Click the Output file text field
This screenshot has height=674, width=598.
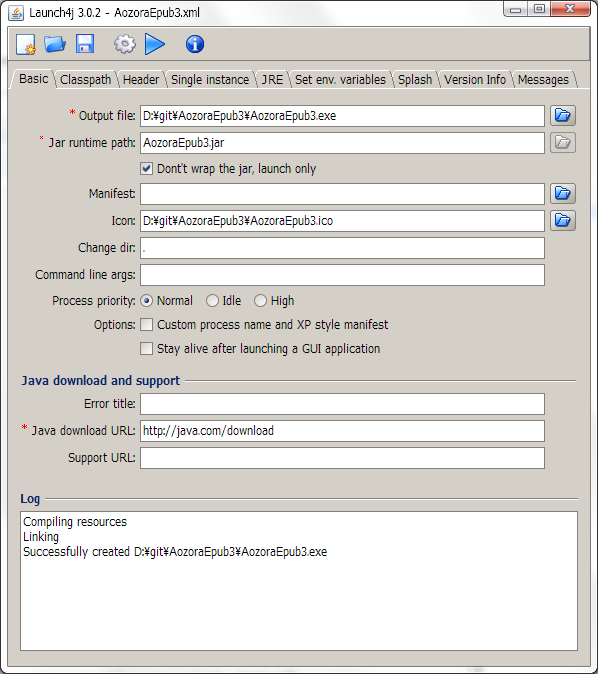(x=342, y=116)
